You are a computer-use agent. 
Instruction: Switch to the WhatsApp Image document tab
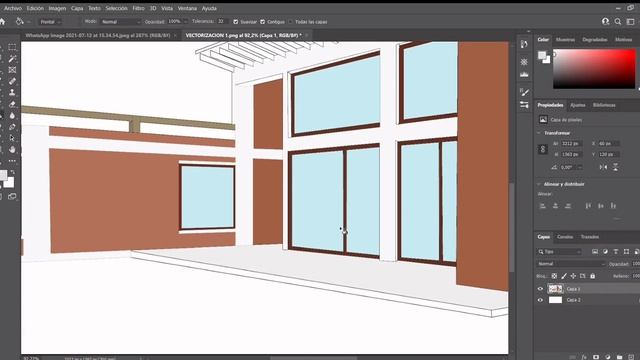tap(98, 36)
